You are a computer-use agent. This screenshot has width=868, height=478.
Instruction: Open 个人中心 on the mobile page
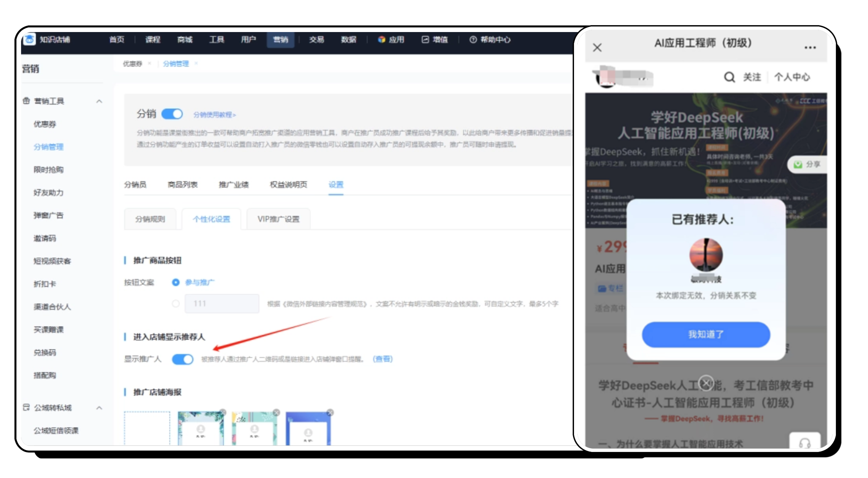[792, 77]
